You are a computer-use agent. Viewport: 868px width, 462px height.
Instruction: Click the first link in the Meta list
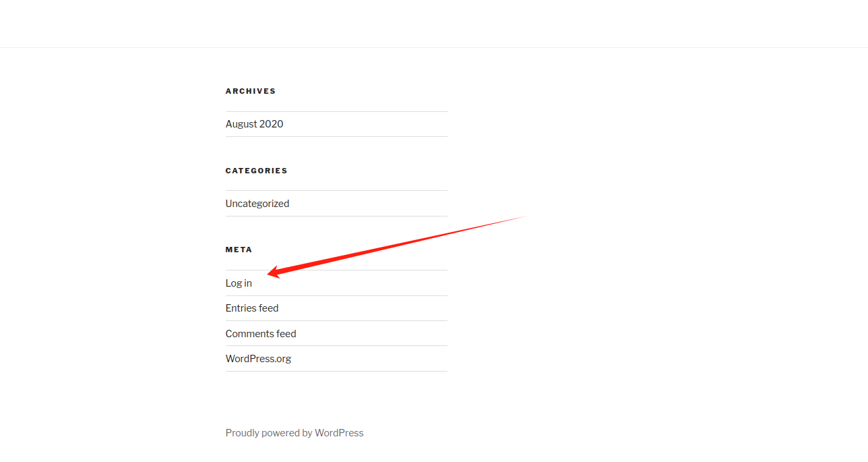tap(239, 283)
